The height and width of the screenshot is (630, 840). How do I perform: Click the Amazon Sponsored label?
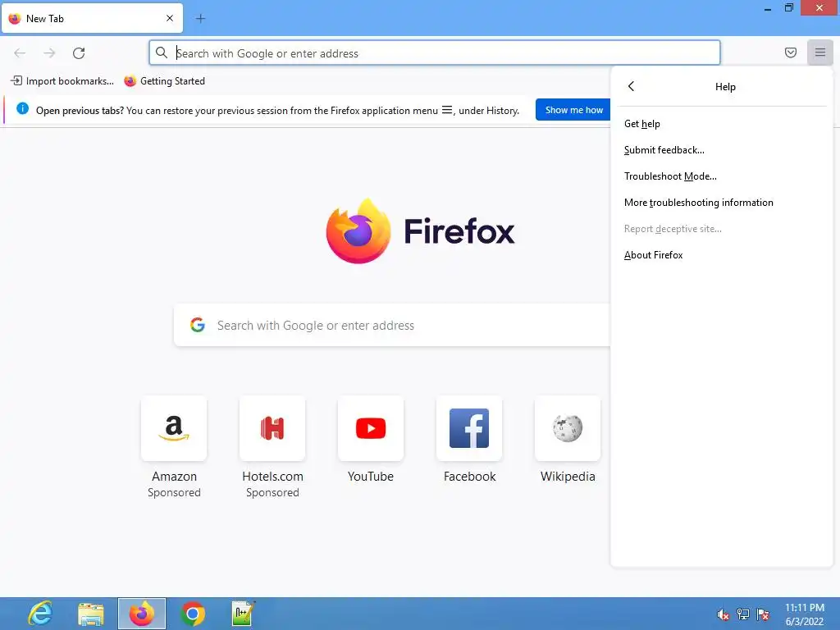coord(174,492)
